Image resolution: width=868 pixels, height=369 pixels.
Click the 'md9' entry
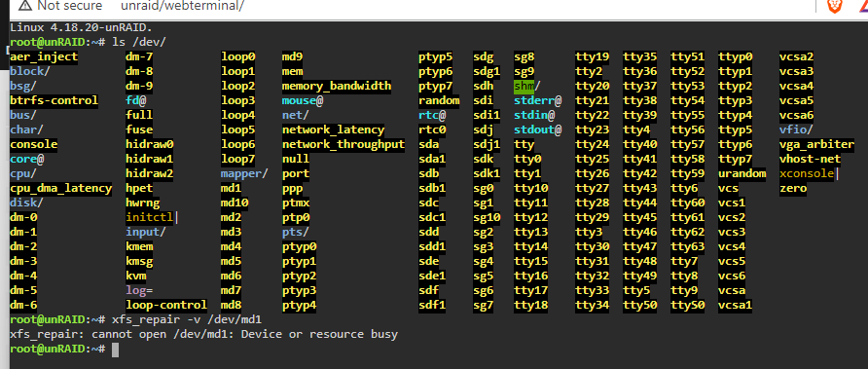(292, 56)
